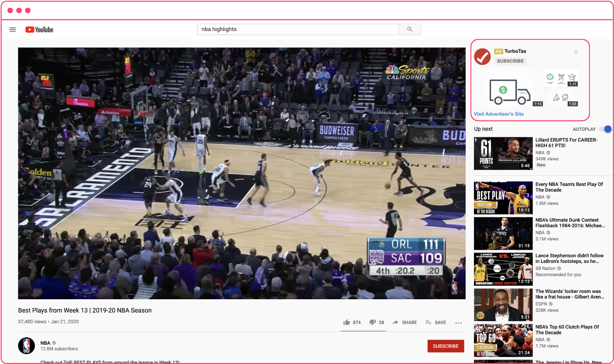Click the TurboTax checkmark logo
This screenshot has width=614, height=364.
click(482, 57)
